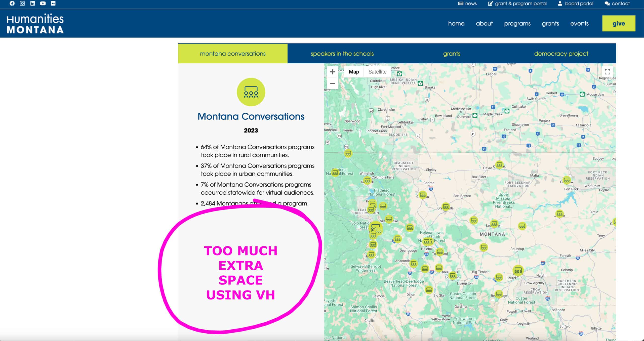Toggle fullscreen map view
Screen dimensions: 644x341
pyautogui.click(x=608, y=72)
